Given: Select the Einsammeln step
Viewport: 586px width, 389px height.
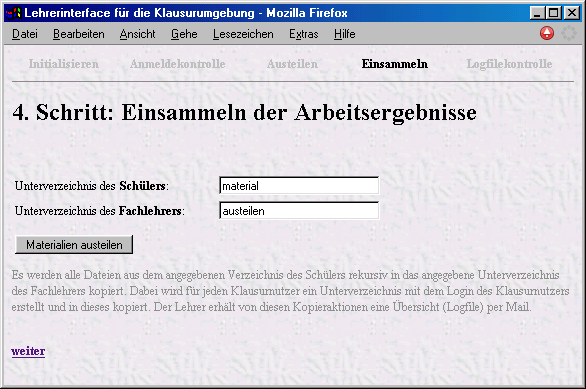Looking at the screenshot, I should click(x=395, y=64).
